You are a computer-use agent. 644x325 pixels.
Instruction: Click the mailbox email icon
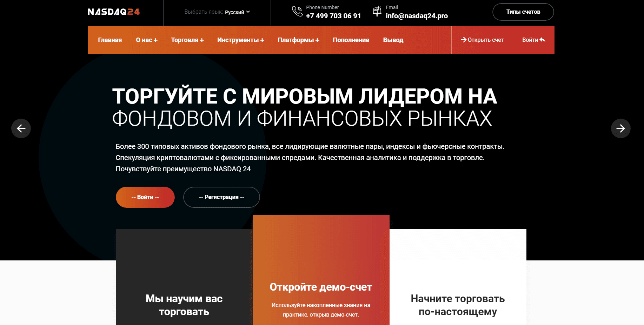(377, 11)
